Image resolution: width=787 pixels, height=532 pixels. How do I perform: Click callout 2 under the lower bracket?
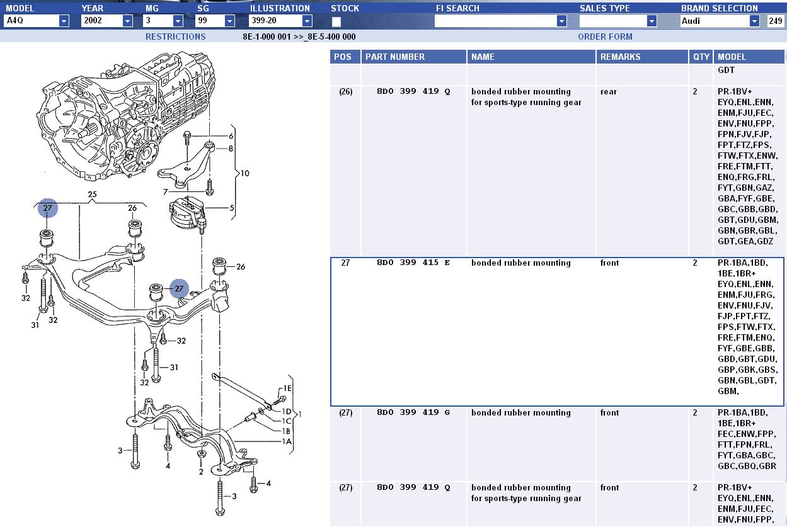[201, 471]
